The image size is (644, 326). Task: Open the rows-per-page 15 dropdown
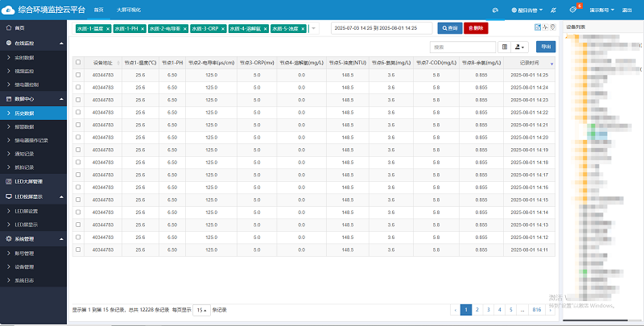[x=201, y=309]
